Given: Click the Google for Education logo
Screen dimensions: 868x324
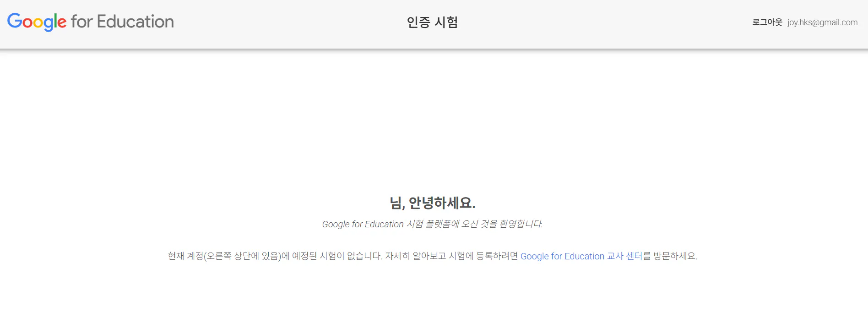Looking at the screenshot, I should coord(91,22).
